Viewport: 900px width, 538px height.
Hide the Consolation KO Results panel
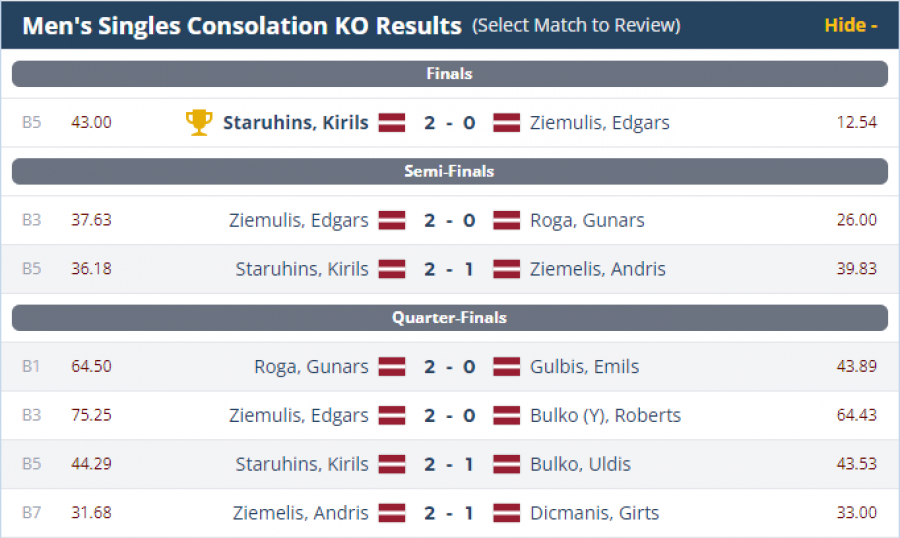click(850, 25)
